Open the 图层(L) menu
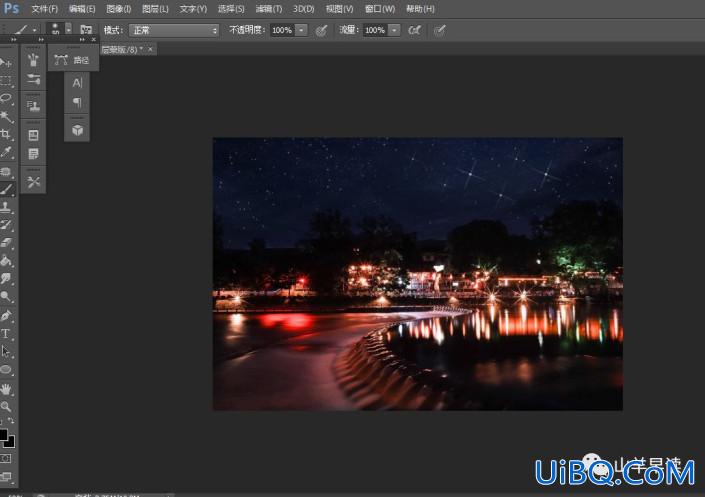 [155, 9]
